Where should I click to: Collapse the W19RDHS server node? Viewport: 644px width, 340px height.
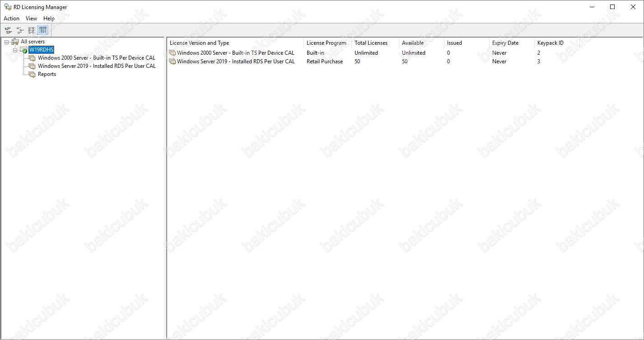(x=15, y=50)
